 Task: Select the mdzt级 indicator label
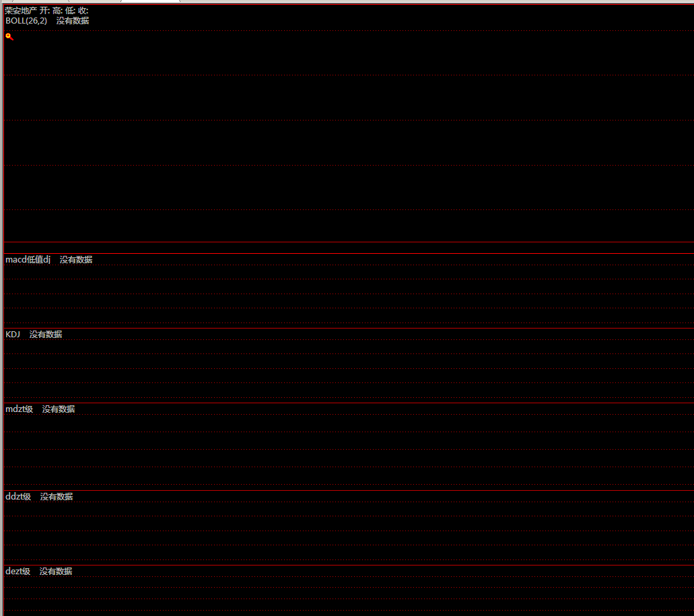(x=19, y=409)
